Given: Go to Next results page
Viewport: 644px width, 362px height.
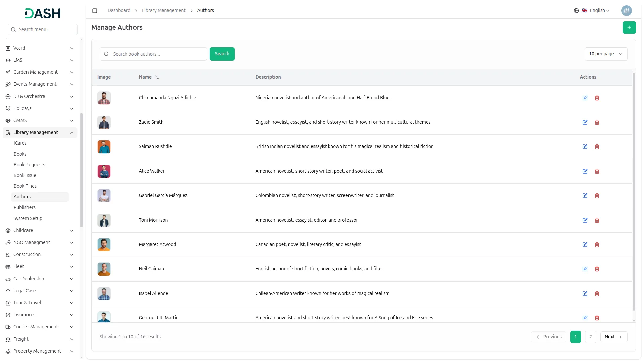Looking at the screenshot, I should coord(613,337).
